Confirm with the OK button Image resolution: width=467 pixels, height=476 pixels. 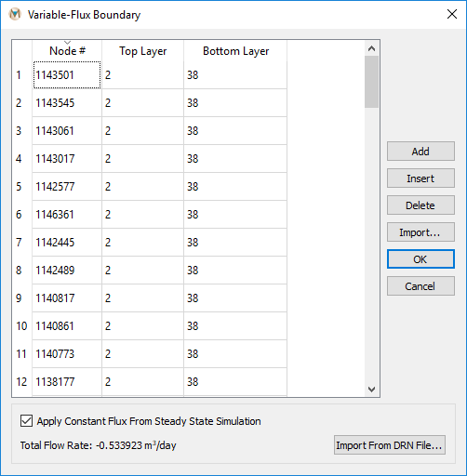(420, 259)
